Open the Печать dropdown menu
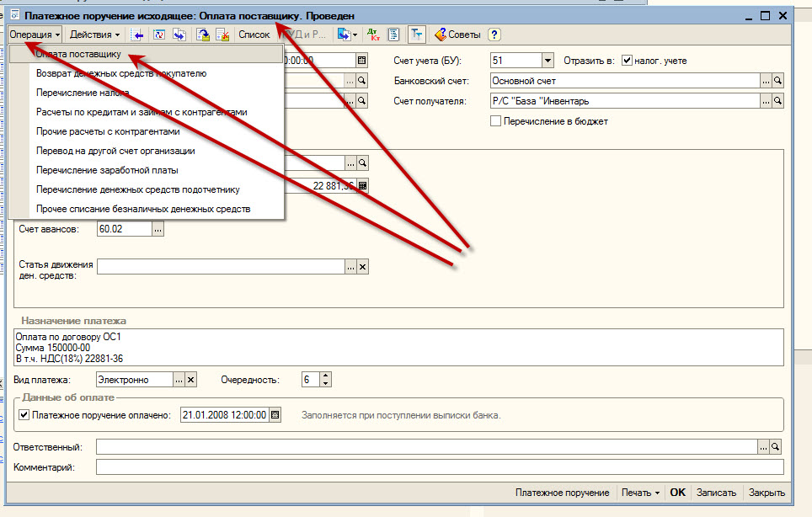Viewport: 812px width, 517px height. coord(640,493)
